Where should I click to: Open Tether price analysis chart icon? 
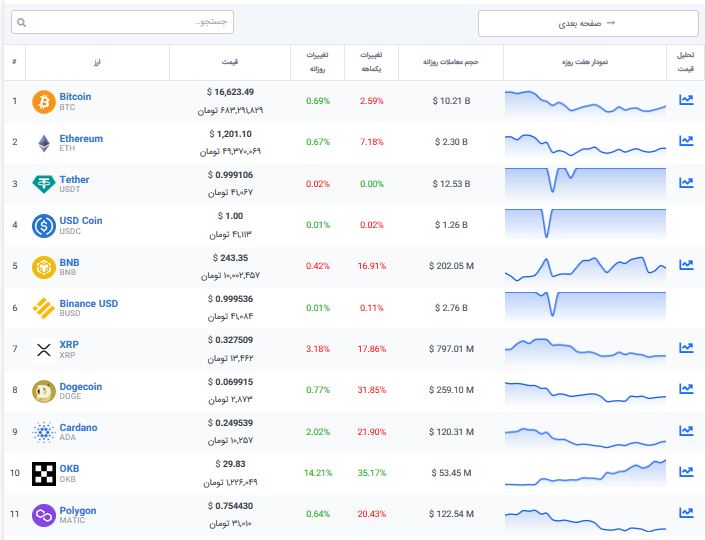pyautogui.click(x=686, y=183)
